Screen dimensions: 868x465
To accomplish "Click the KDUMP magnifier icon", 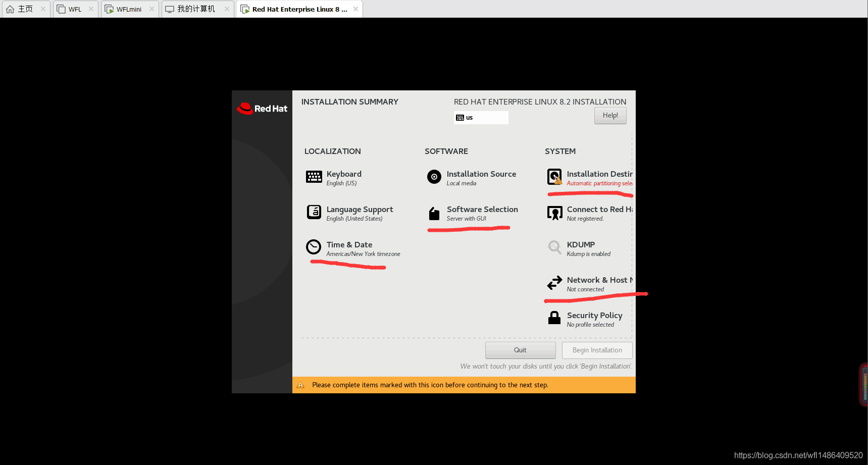I will (554, 247).
